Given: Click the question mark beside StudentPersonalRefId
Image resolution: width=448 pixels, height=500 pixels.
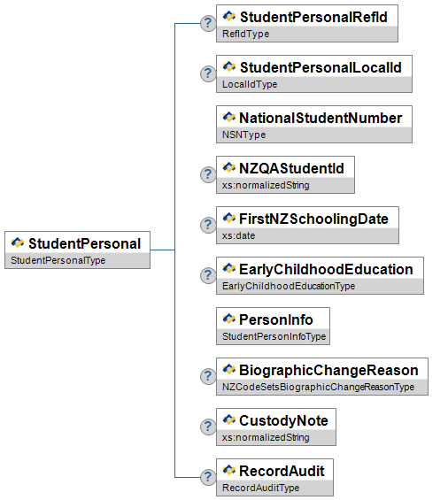Looking at the screenshot, I should click(208, 23).
